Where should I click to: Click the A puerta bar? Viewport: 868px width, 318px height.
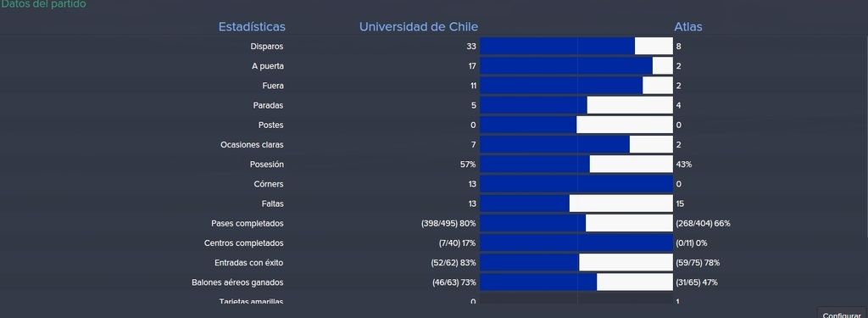coord(576,66)
